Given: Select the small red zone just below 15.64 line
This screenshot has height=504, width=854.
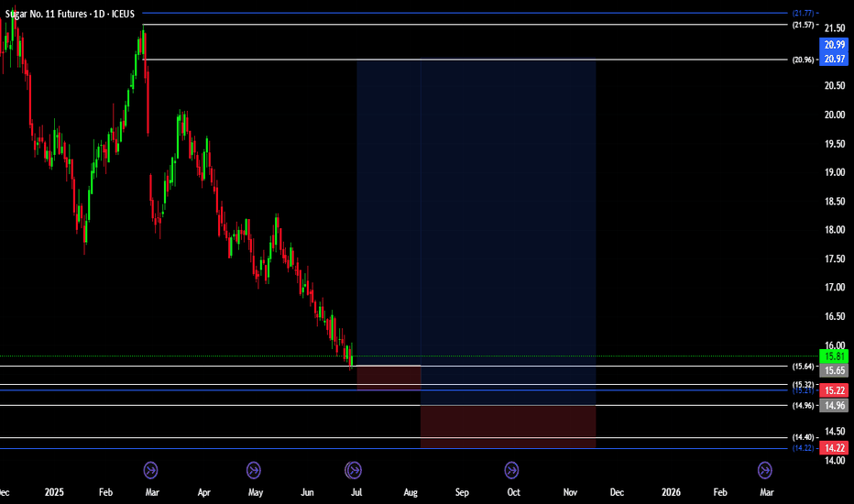Looking at the screenshot, I should pyautogui.click(x=389, y=378).
